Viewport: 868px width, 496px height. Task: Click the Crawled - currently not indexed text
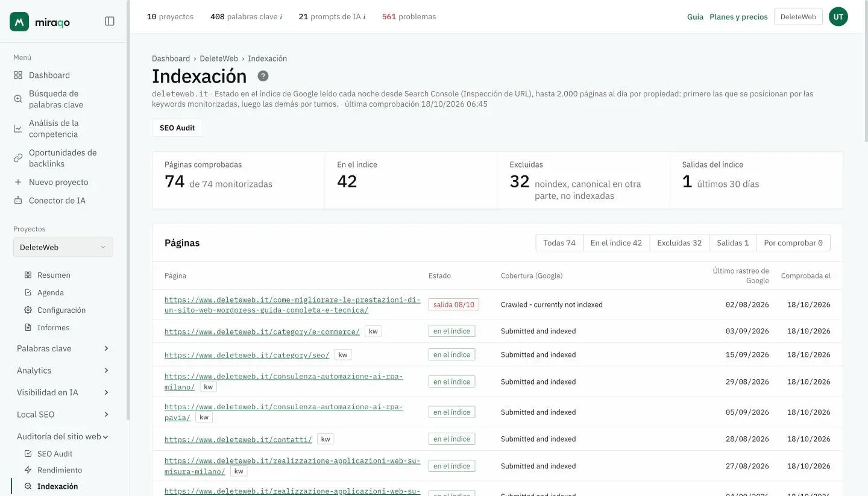(x=552, y=304)
